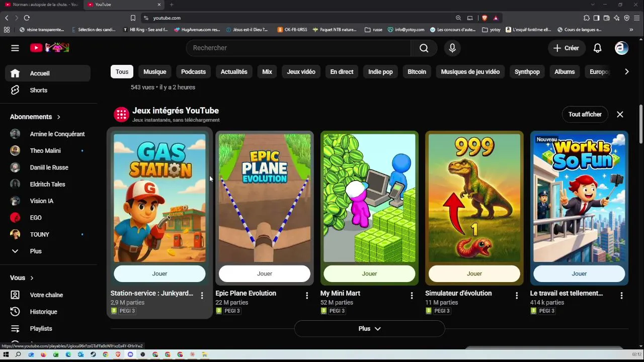The image size is (644, 362).
Task: Open File Explorer from the taskbar
Action: (205, 354)
